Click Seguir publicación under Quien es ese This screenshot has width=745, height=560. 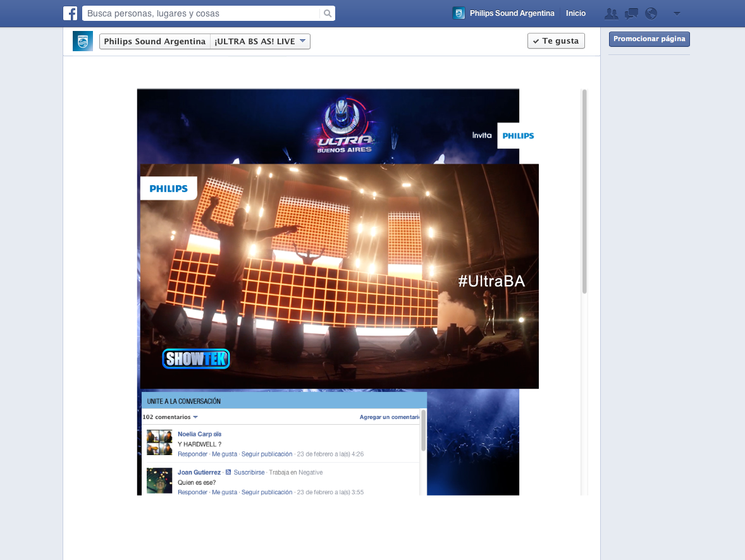[x=266, y=492]
